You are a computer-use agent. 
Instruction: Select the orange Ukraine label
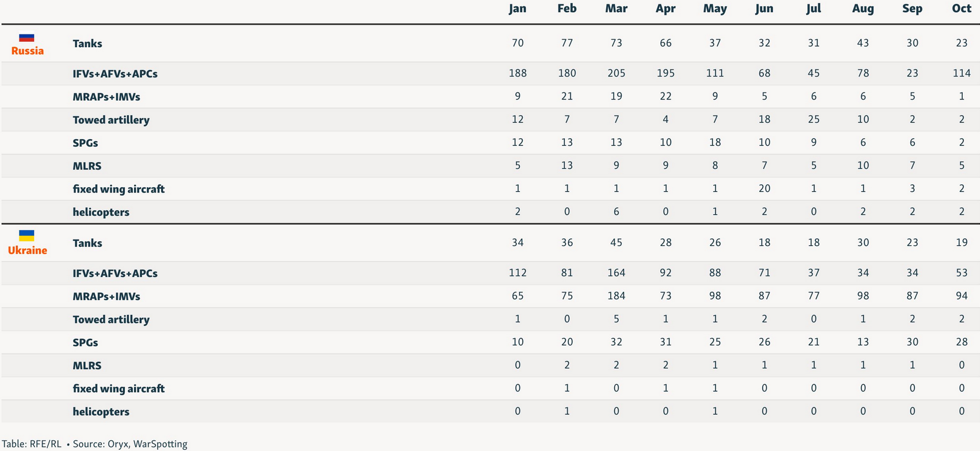[28, 250]
